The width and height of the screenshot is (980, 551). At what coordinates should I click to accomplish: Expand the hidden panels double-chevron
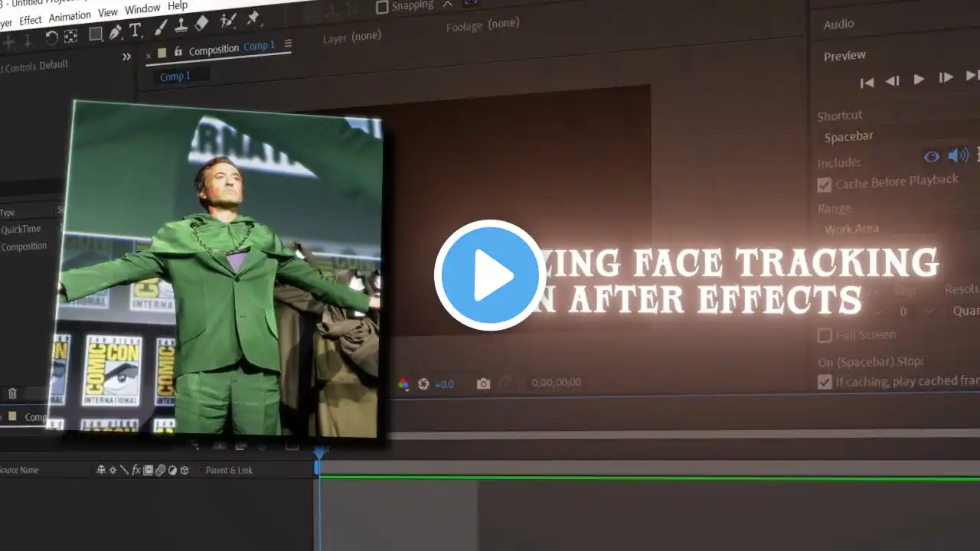tap(126, 57)
